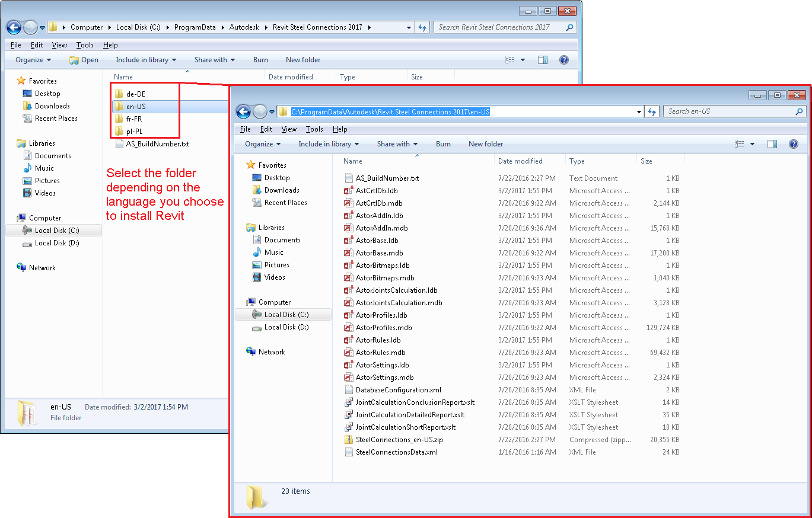Viewport: 812px width, 518px height.
Task: Open the Tools menu
Action: pos(314,129)
